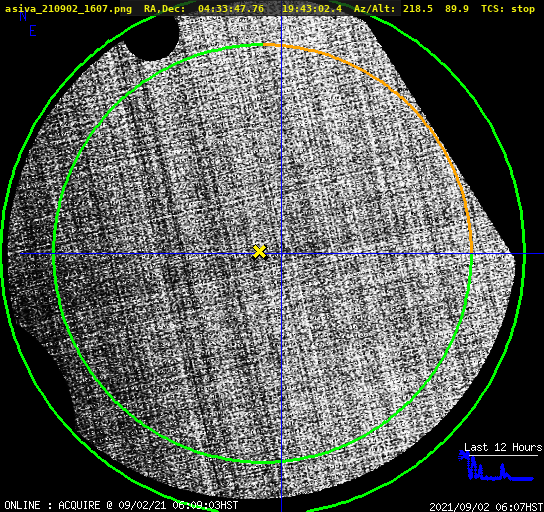This screenshot has width=544, height=512.
Task: Click where green inner circle meets crosshair left
Action: tap(54, 254)
